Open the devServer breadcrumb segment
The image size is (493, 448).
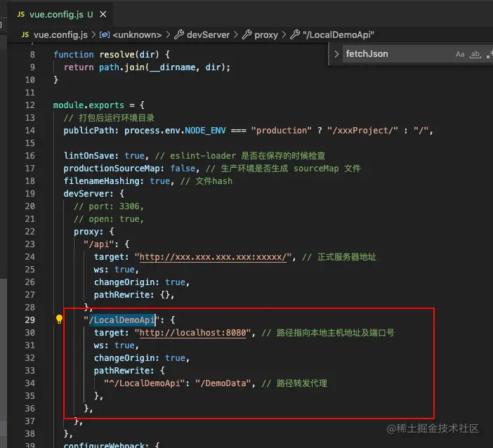click(208, 34)
